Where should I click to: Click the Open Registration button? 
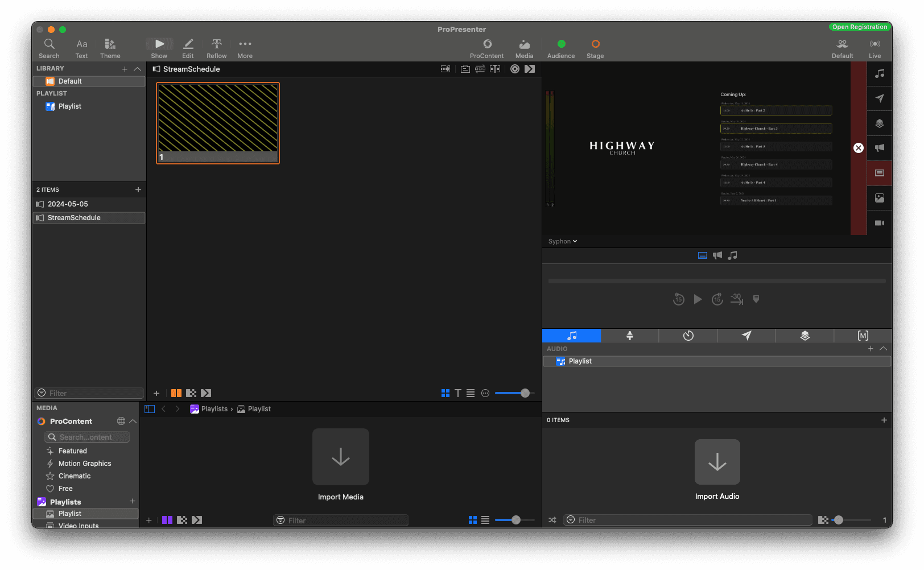860,27
